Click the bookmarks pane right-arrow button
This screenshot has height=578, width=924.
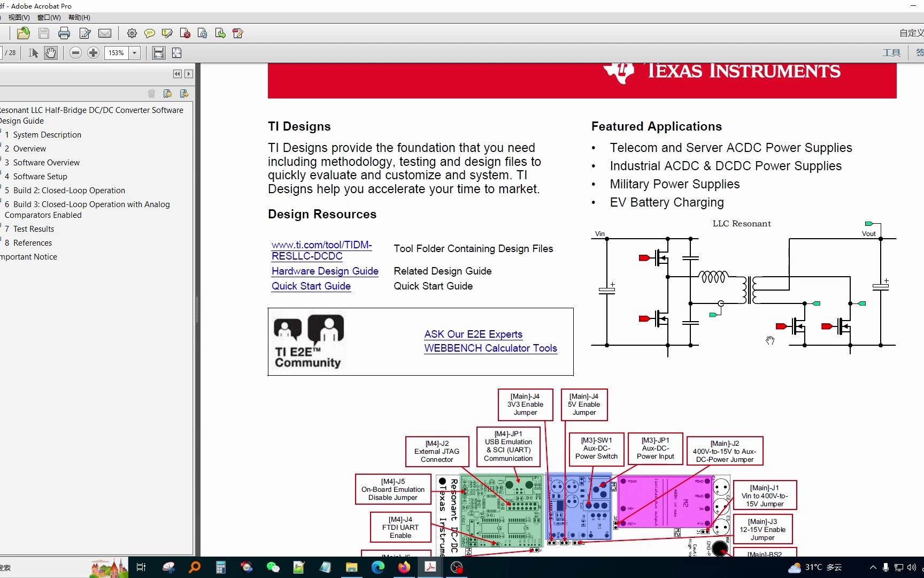point(188,74)
